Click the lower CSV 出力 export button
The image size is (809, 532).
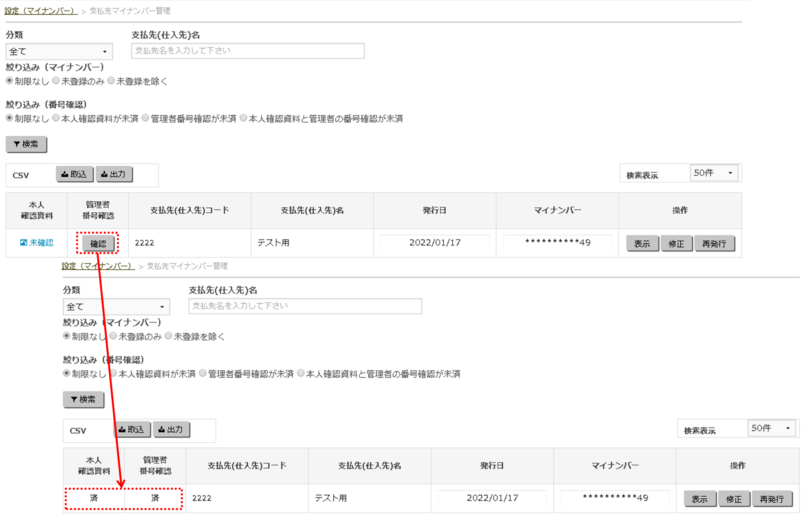[171, 429]
